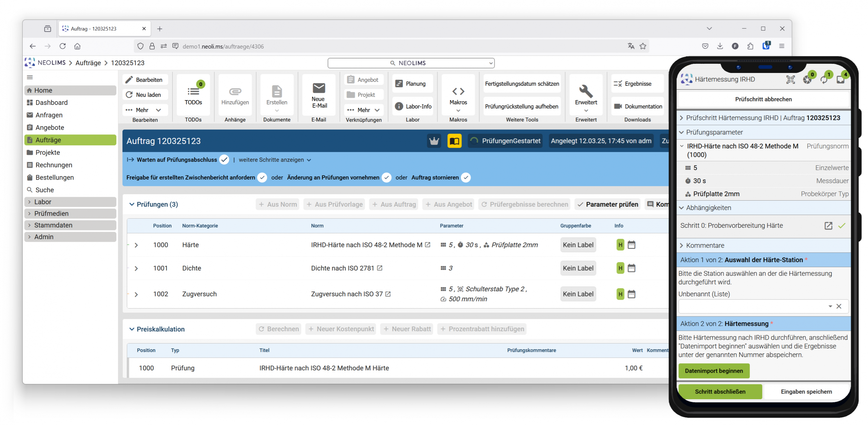
Task: Open the Makros code icon
Action: tap(458, 91)
